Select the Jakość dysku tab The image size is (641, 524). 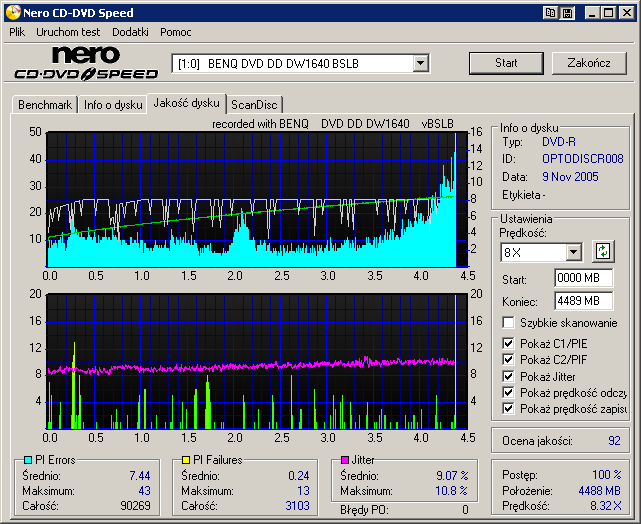click(x=186, y=103)
